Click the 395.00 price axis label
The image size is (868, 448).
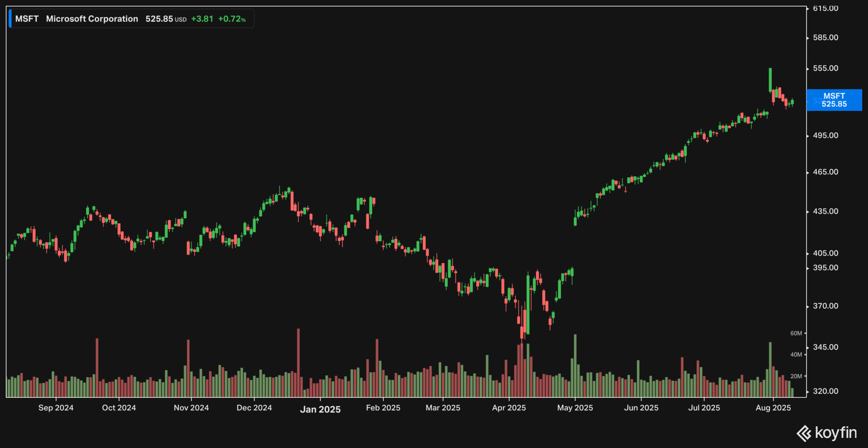826,268
